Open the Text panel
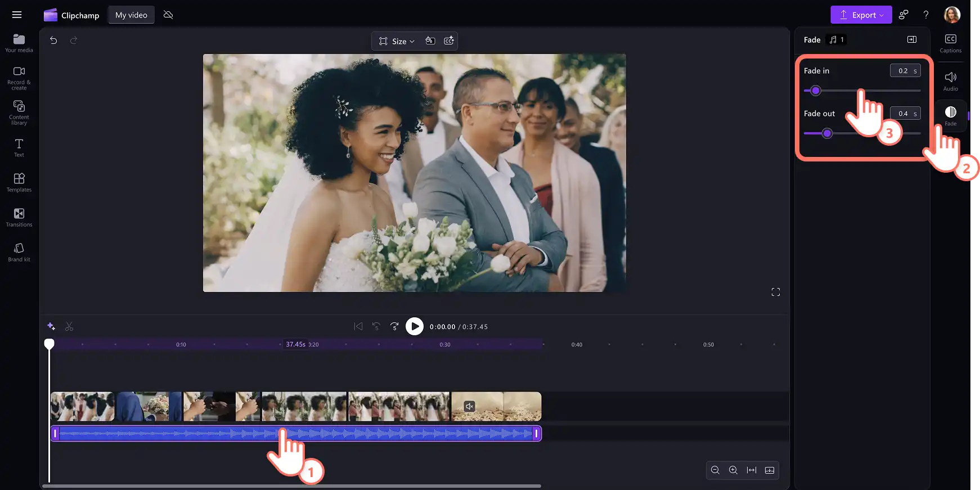The height and width of the screenshot is (490, 980). coord(19,148)
